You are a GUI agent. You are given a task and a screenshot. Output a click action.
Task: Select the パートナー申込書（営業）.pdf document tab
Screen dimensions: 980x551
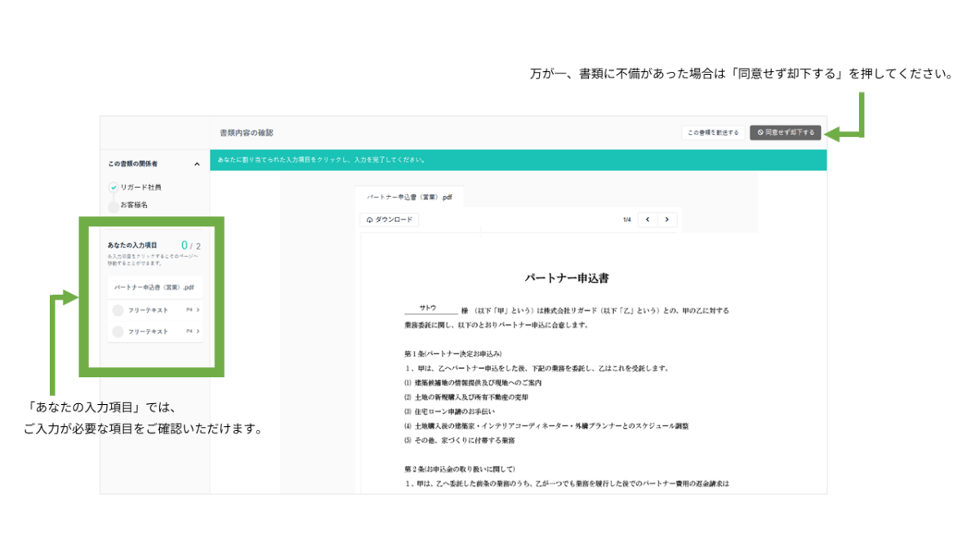tap(408, 197)
